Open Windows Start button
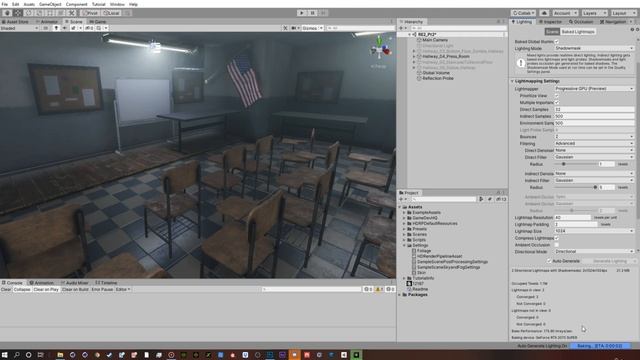Image resolution: width=640 pixels, height=360 pixels. point(5,355)
